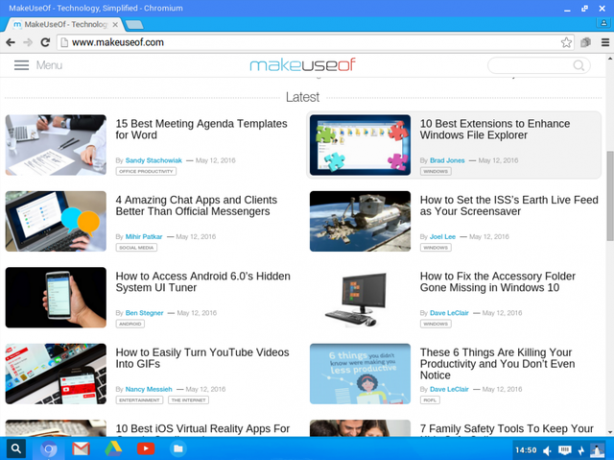Open 4 Amazing Chat Apps and Clients article
Screen dimensions: 614x460
coord(196,206)
